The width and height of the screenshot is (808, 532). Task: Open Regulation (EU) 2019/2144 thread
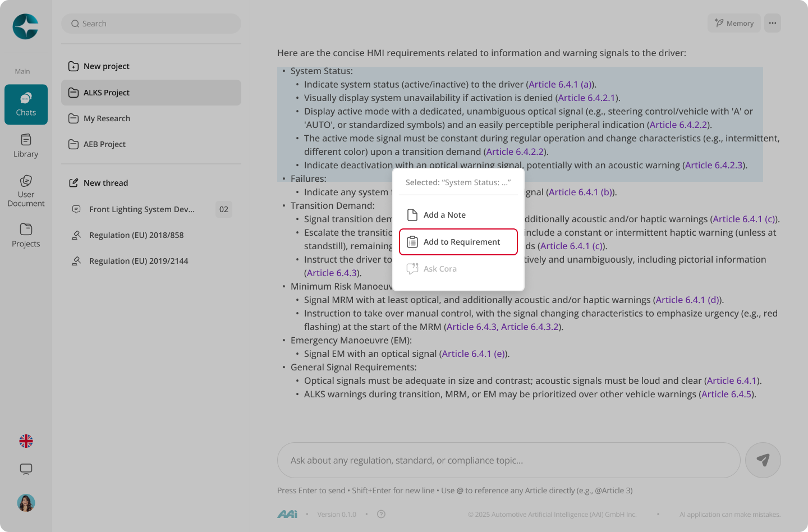pyautogui.click(x=151, y=261)
